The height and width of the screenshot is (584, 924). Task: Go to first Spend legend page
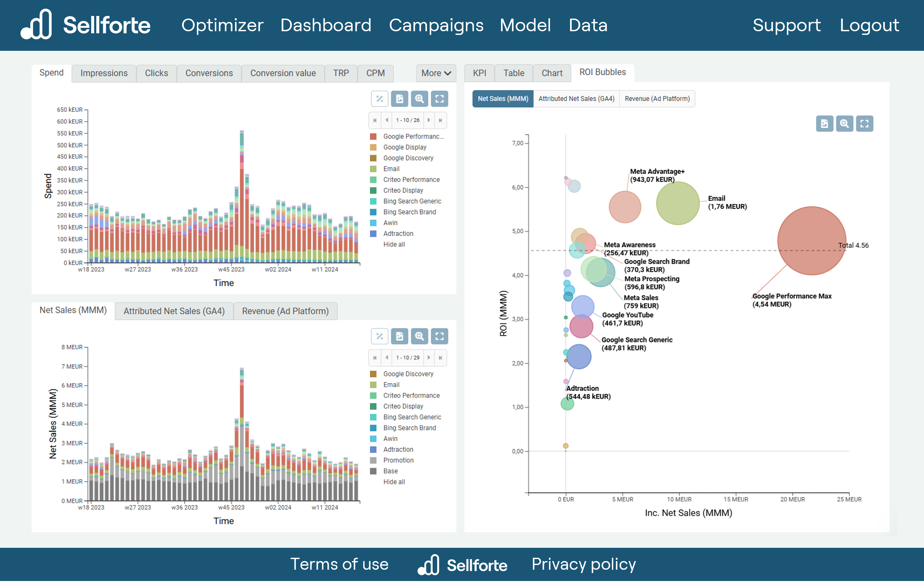[x=375, y=120]
